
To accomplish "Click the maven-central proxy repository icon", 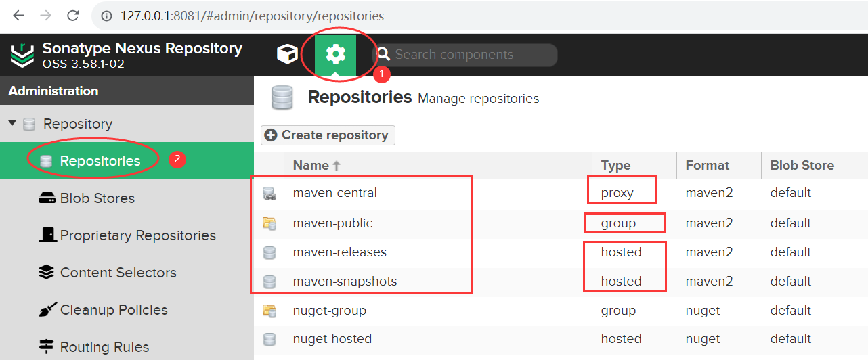I will tap(269, 194).
